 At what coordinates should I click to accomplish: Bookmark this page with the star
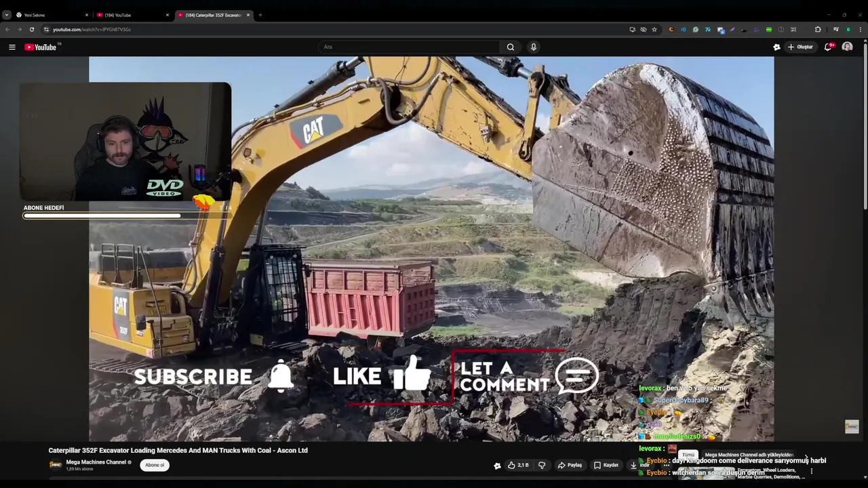pyautogui.click(x=654, y=29)
